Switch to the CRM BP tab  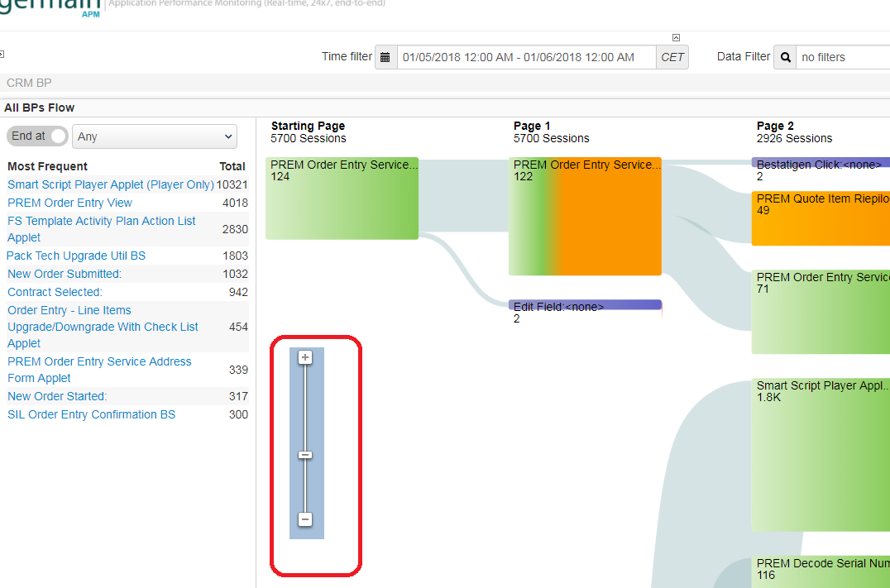[27, 82]
